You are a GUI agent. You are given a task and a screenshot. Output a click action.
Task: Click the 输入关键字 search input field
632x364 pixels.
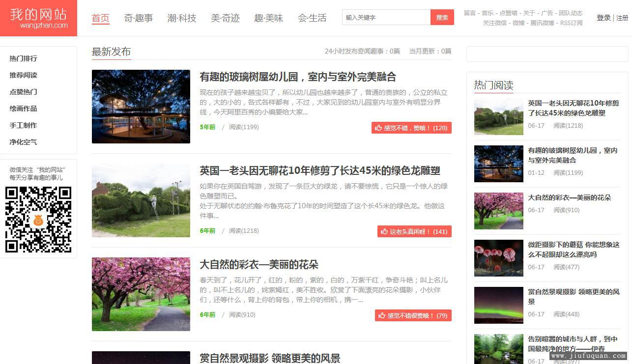[386, 17]
